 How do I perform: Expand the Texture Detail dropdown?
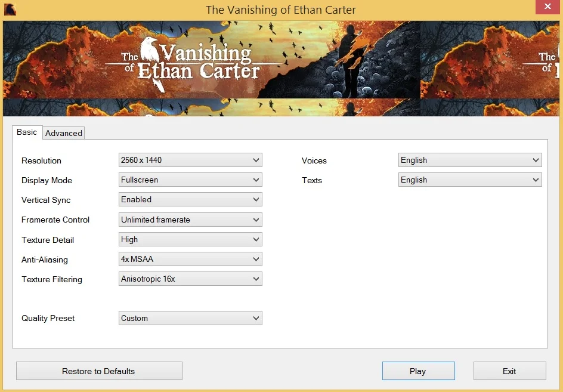click(x=190, y=239)
